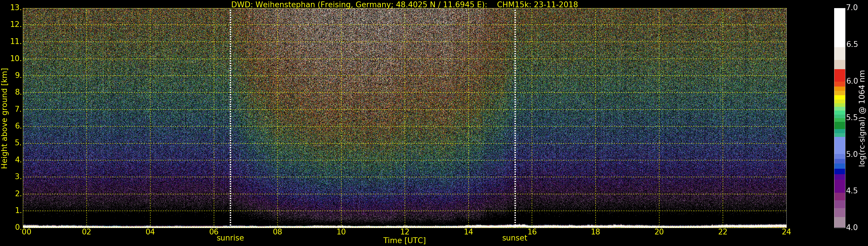
Task: Pick the white top section of colorbar
Action: pyautogui.click(x=839, y=27)
